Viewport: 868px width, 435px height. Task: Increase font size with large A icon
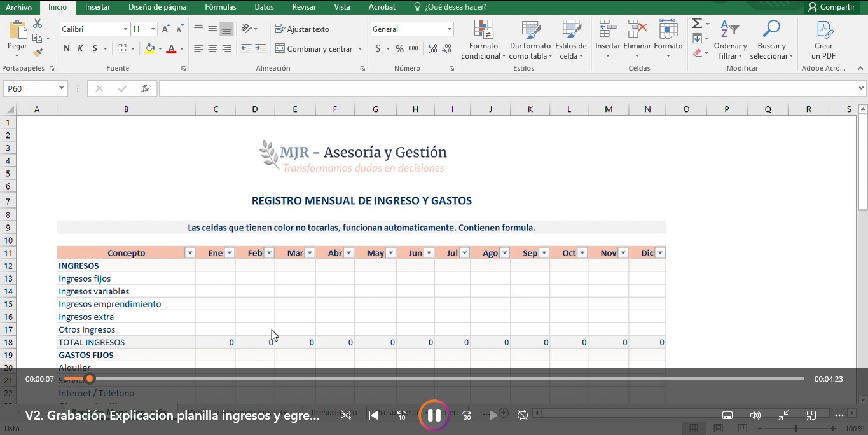[x=165, y=29]
